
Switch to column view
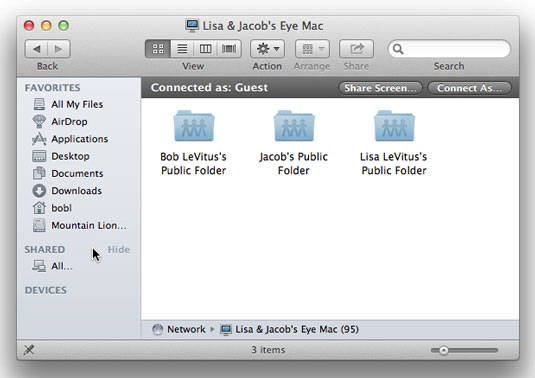point(205,49)
